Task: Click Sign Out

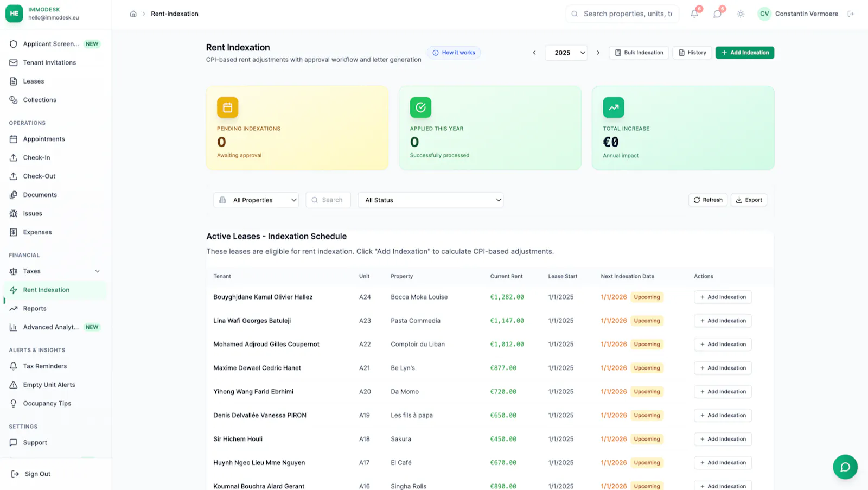Action: click(x=31, y=474)
